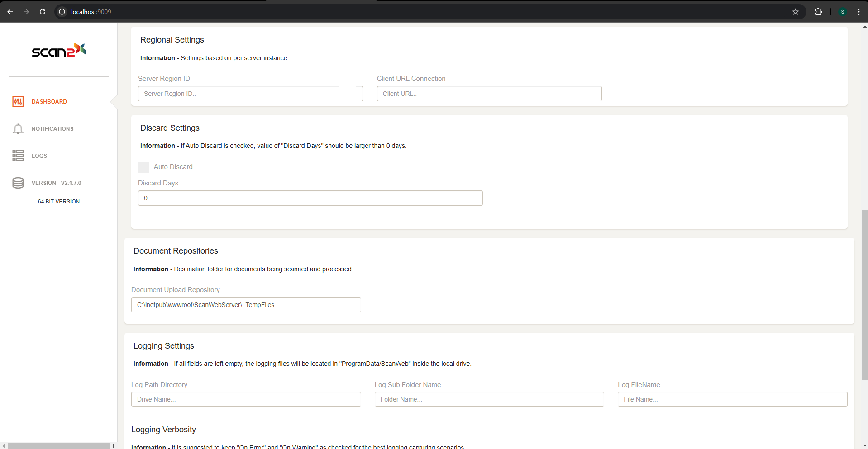
Task: Reload the page with the refresh icon
Action: [43, 12]
